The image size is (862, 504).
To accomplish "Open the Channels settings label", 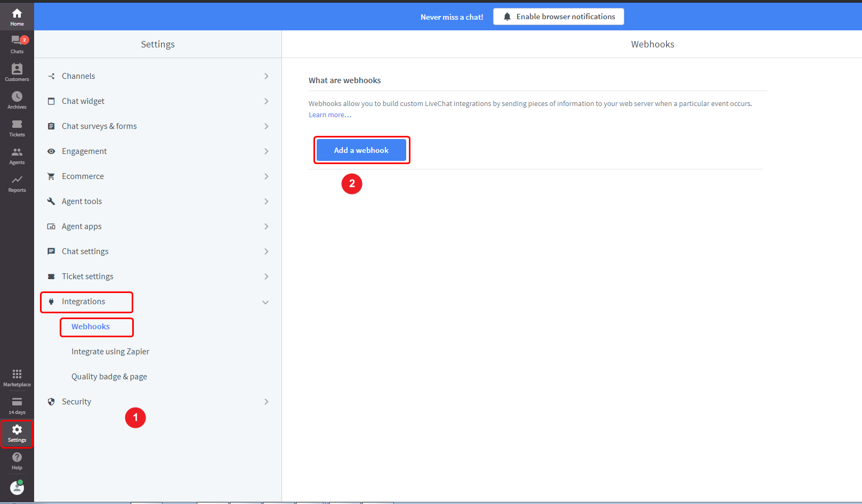I will 78,76.
